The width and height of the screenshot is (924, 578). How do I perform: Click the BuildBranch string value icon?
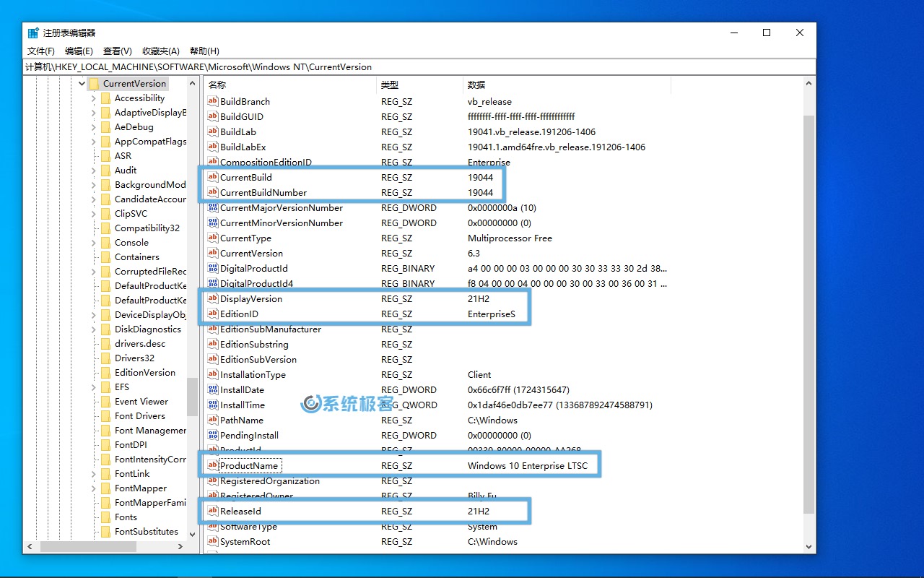click(x=213, y=102)
